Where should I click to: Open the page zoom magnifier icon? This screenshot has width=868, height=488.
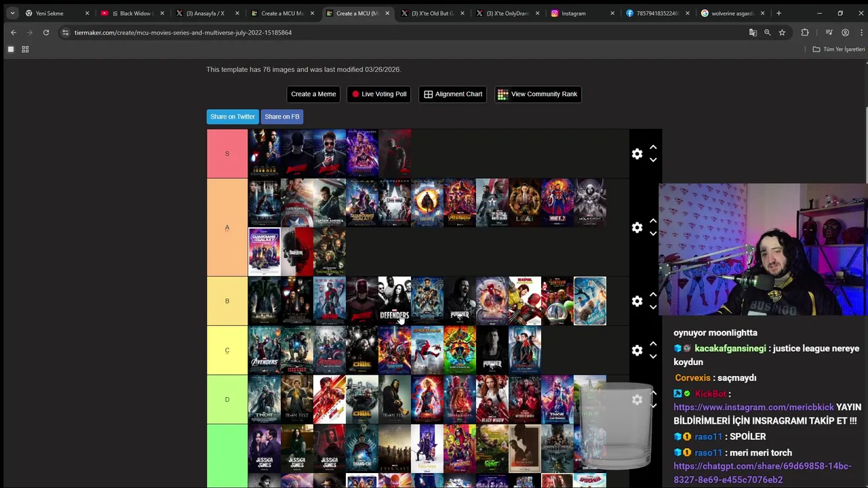click(767, 33)
